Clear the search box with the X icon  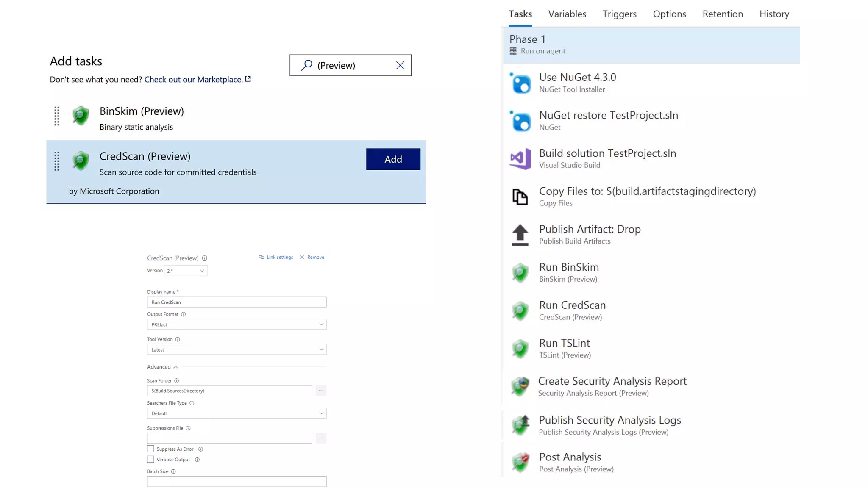point(400,65)
